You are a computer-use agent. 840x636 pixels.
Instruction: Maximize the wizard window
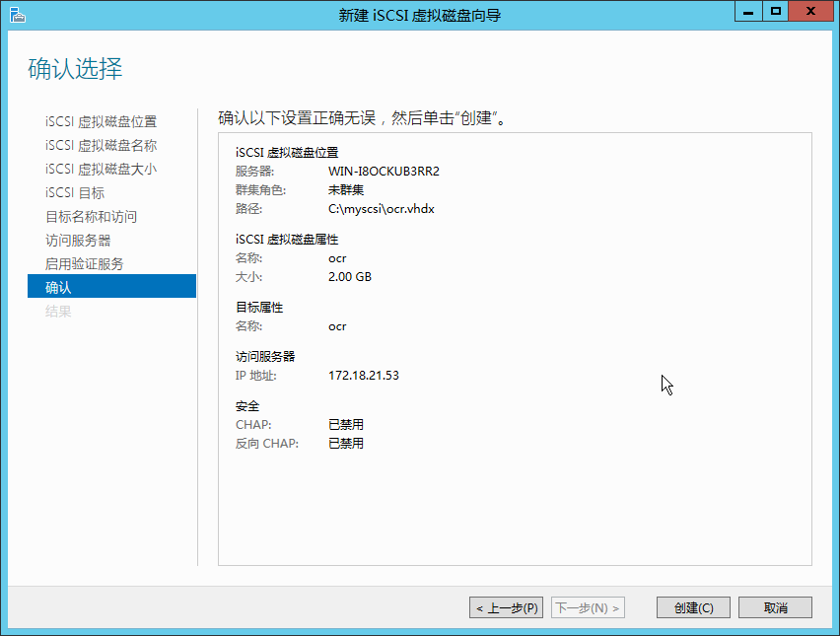pos(775,12)
